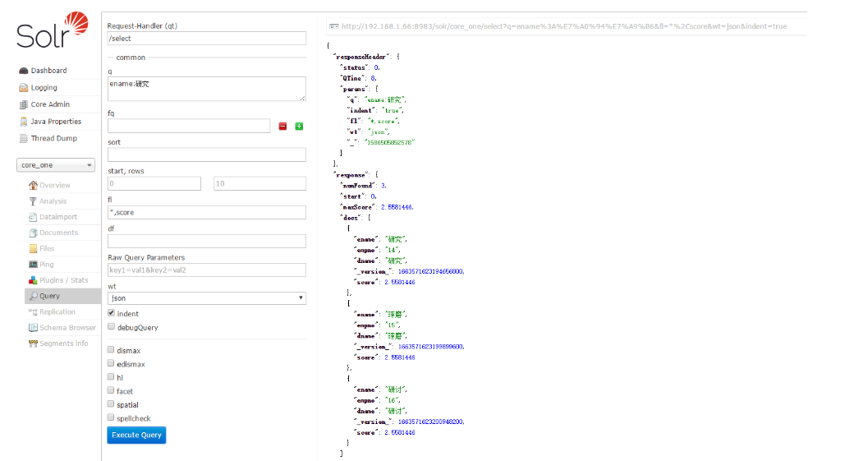The height and width of the screenshot is (461, 868).
Task: Open Dashboard via its icon
Action: tap(23, 71)
